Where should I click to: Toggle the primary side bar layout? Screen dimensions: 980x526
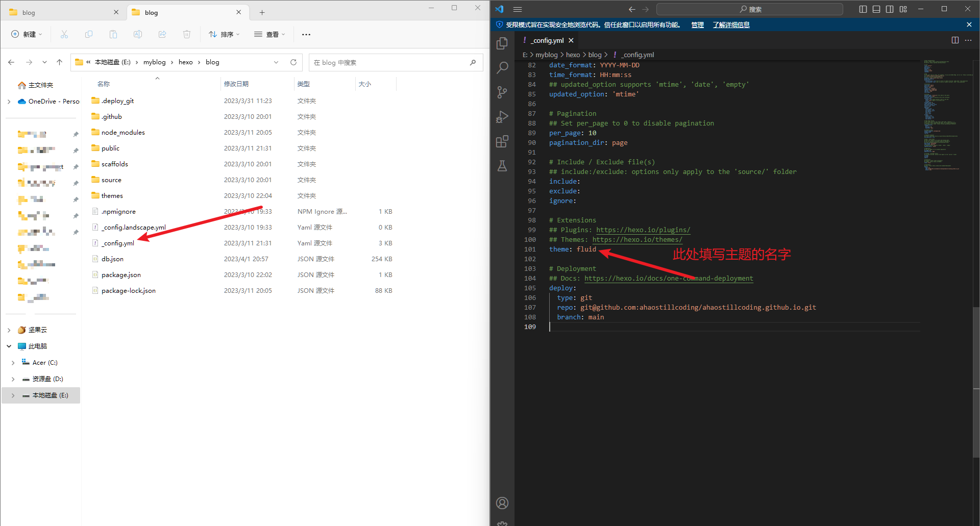863,9
